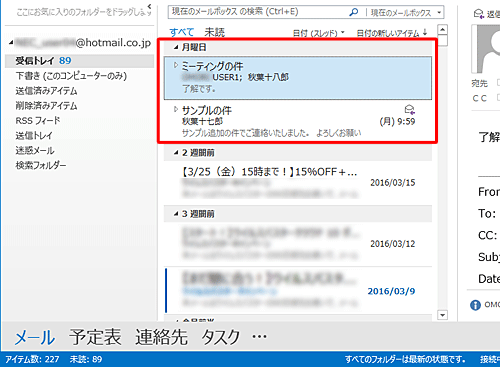Image resolution: width=500 pixels, height=367 pixels.
Task: Click the search magnifier icon
Action: (353, 12)
